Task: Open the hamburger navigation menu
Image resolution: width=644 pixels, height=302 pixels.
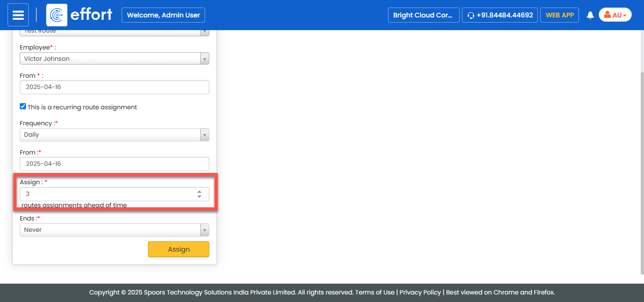Action: point(18,15)
